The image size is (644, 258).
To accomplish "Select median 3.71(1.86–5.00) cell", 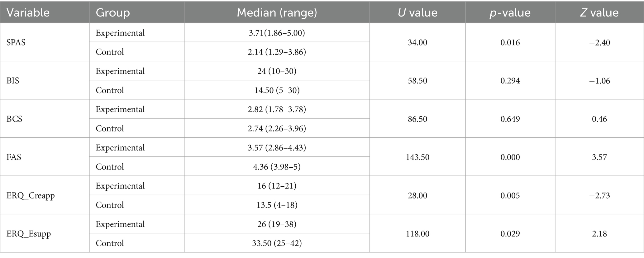I will [x=277, y=33].
